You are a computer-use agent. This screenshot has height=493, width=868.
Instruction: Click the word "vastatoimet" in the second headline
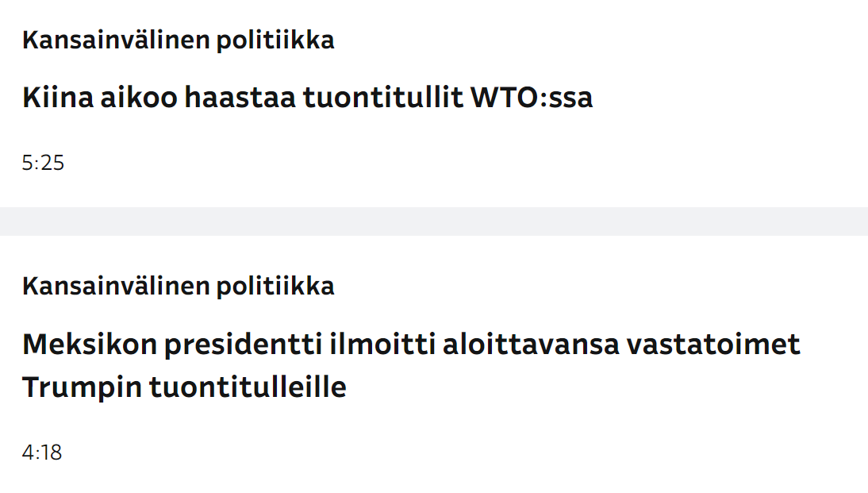click(714, 345)
